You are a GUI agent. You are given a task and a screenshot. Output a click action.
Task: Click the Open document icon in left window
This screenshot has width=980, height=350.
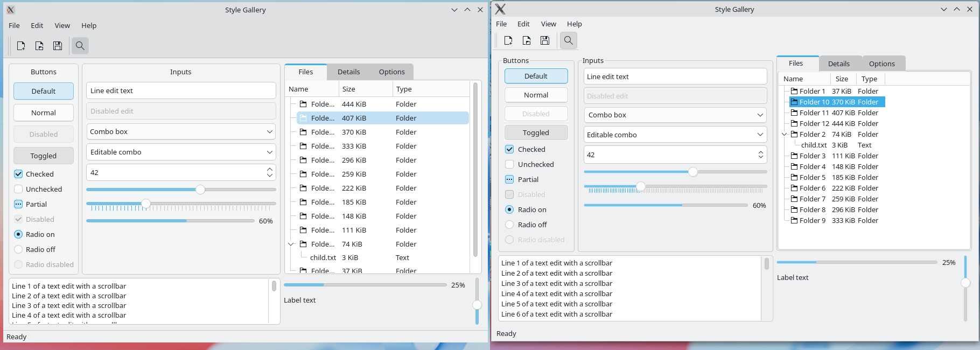pos(39,46)
